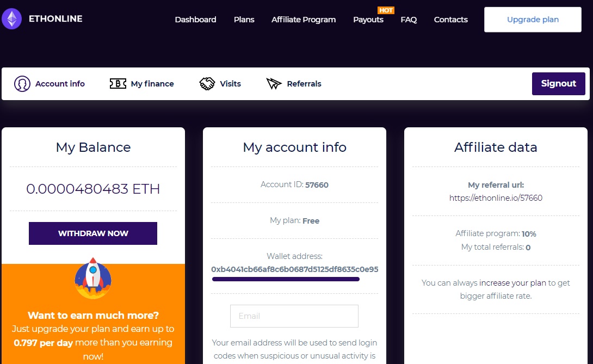Open the FAQ page
This screenshot has height=364, width=593.
(409, 20)
